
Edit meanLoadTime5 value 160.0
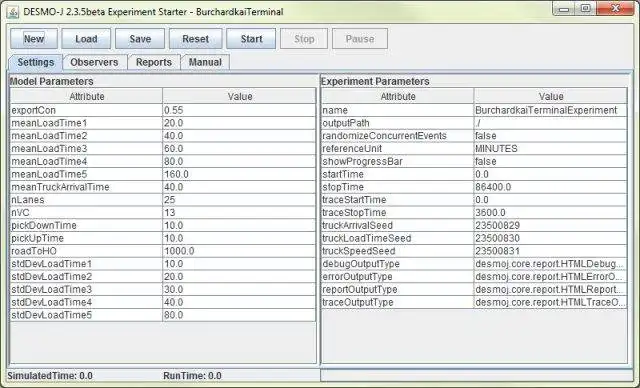pos(239,174)
